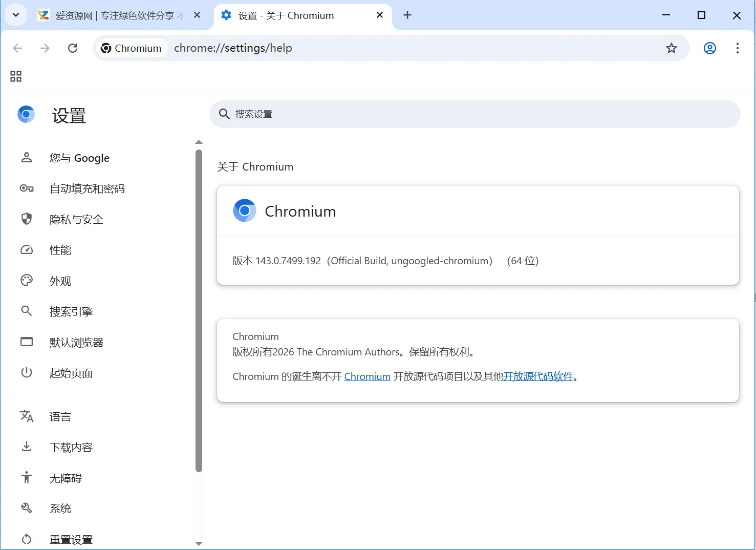This screenshot has height=550, width=756.
Task: Open the three-dot browser menu
Action: click(x=737, y=48)
